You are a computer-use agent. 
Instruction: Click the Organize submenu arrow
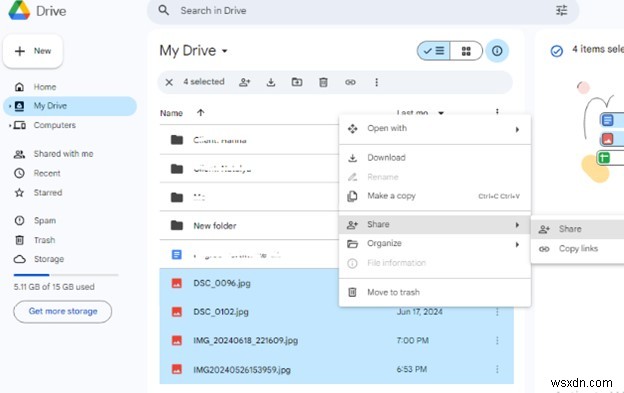(x=517, y=244)
